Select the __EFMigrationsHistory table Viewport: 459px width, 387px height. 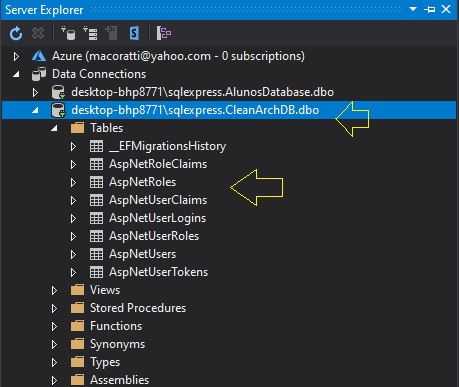point(167,146)
